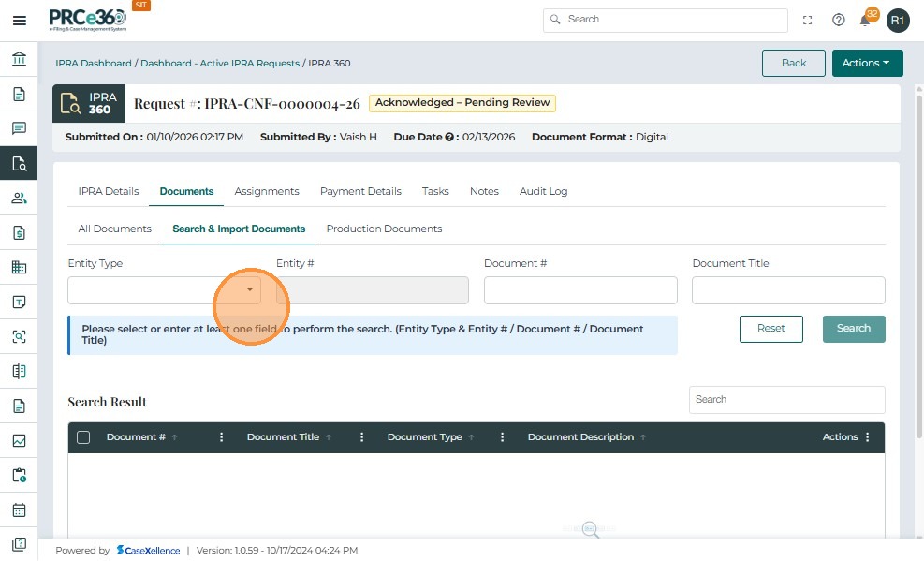Viewport: 924px width, 561px height.
Task: Click the green Search button
Action: click(x=854, y=329)
